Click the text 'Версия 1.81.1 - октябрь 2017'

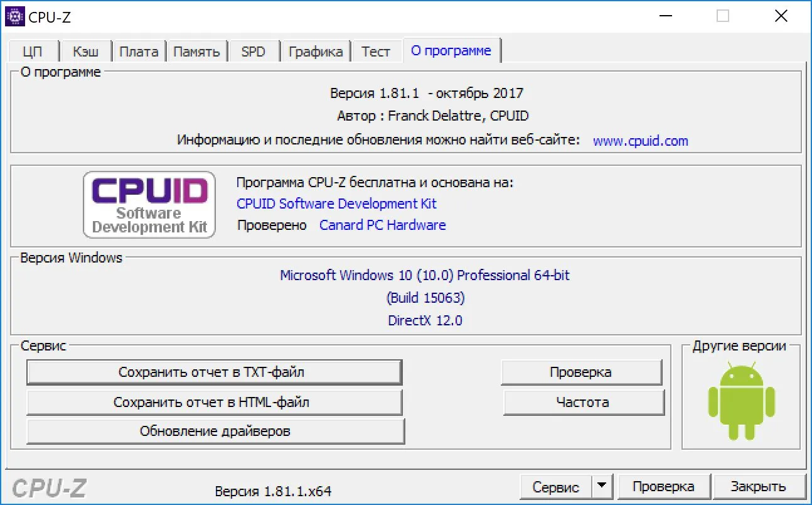tap(427, 94)
